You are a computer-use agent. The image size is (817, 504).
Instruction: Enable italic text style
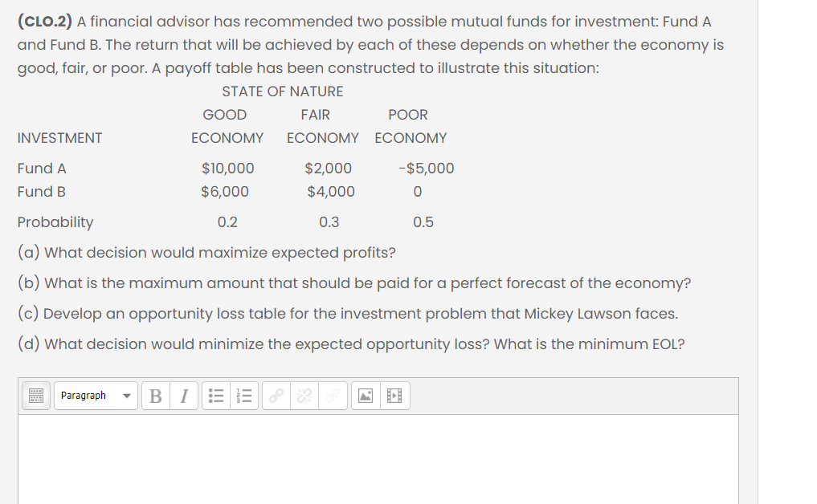point(184,395)
